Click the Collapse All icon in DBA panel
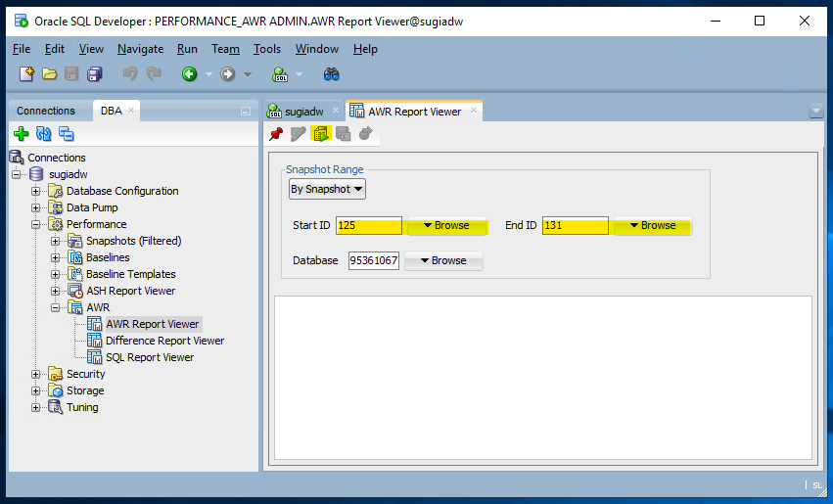 (66, 134)
